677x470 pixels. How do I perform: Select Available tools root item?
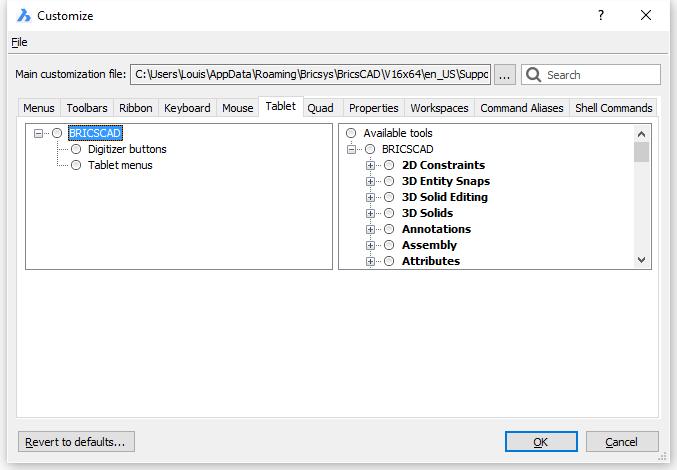coord(398,133)
